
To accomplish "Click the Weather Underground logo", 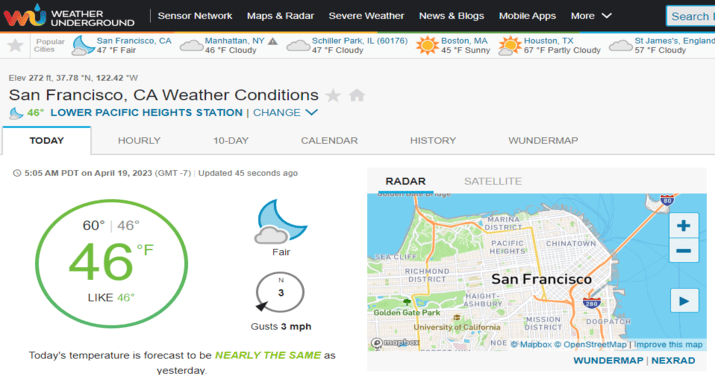I will (x=69, y=16).
